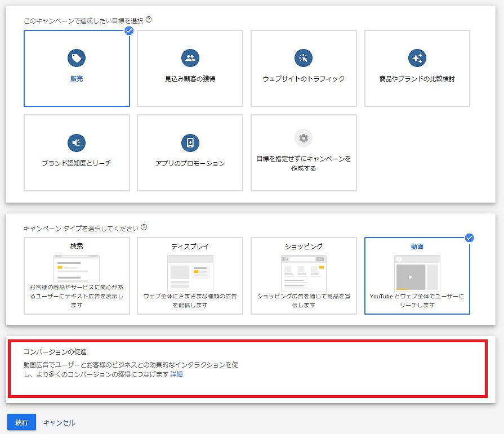504x434 pixels.
Task: Click the 続行 button
Action: 21,422
